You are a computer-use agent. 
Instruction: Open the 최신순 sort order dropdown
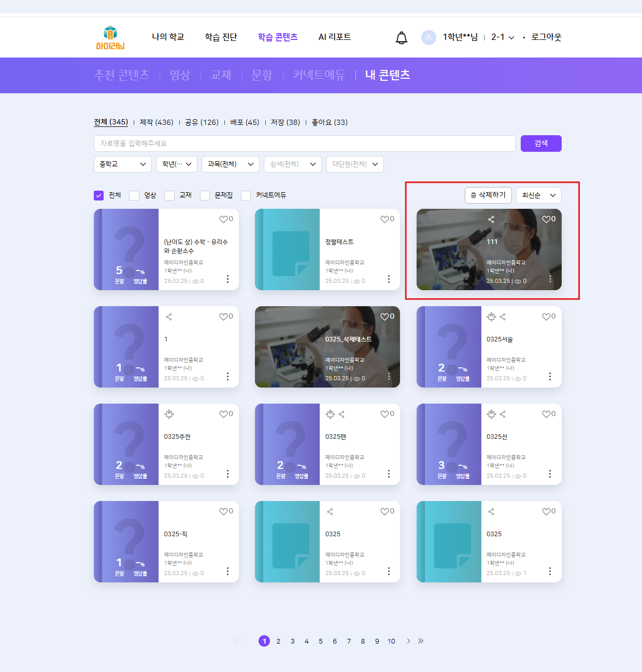click(x=538, y=195)
